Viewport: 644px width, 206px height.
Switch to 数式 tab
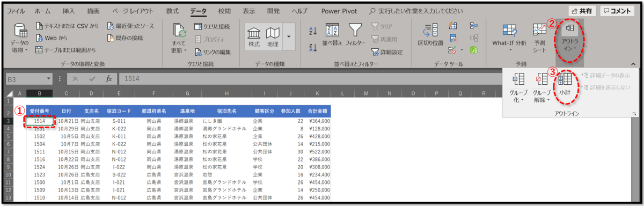(172, 11)
